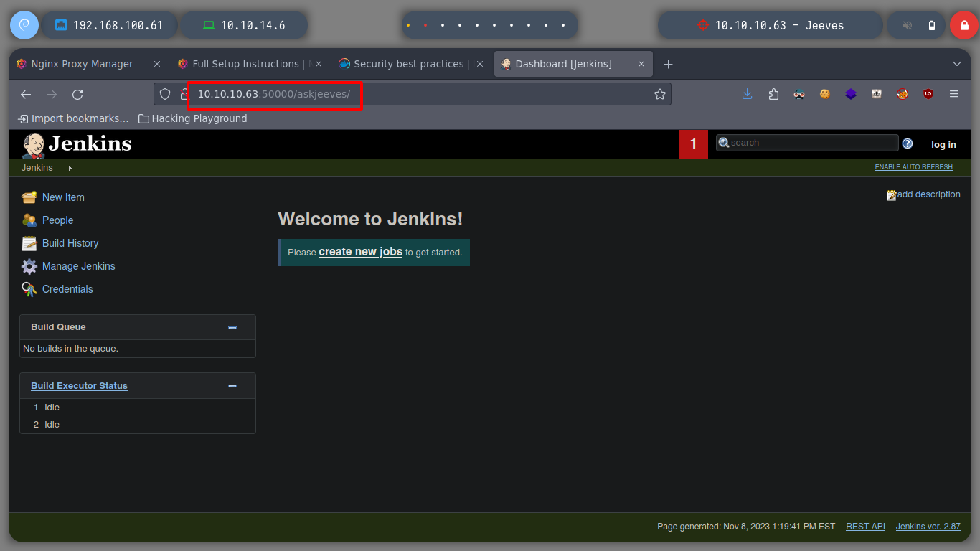Open a new browser tab
980x551 pixels.
click(x=668, y=64)
